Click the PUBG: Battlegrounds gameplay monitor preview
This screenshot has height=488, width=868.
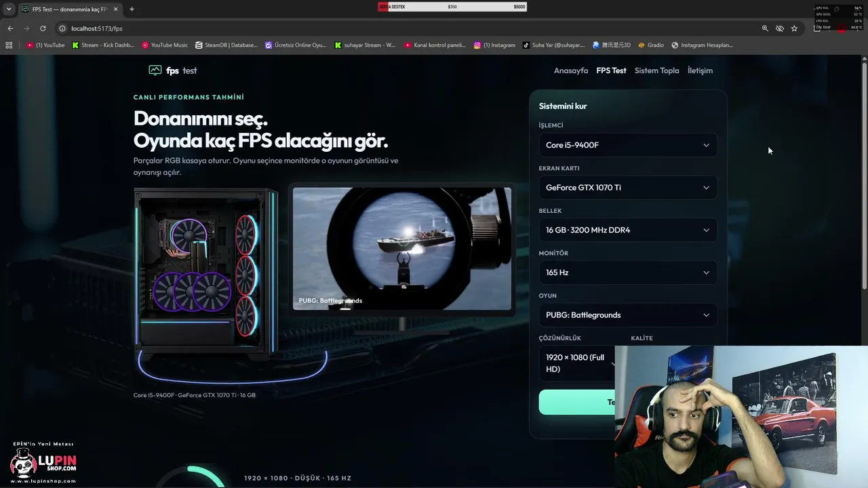click(402, 249)
